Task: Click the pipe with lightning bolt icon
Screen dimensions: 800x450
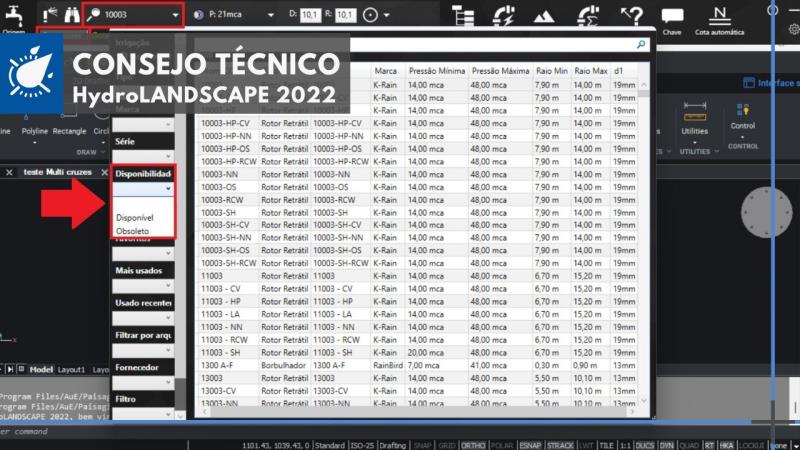Action: tap(504, 16)
